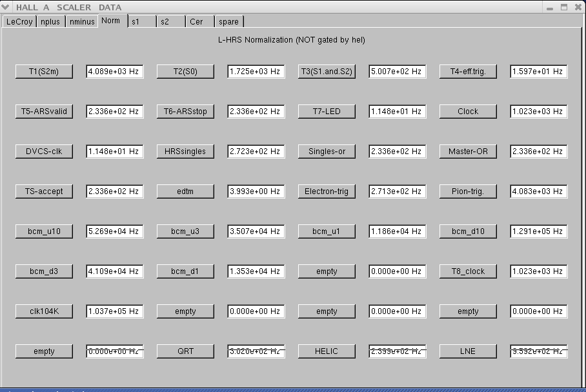Switch to the s1 tab
This screenshot has height=392, width=586.
(141, 22)
